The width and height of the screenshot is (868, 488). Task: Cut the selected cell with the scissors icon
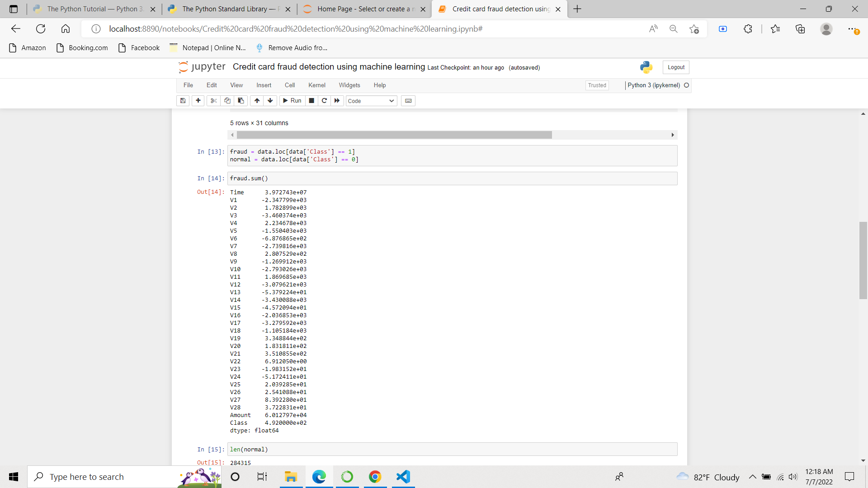coord(213,100)
